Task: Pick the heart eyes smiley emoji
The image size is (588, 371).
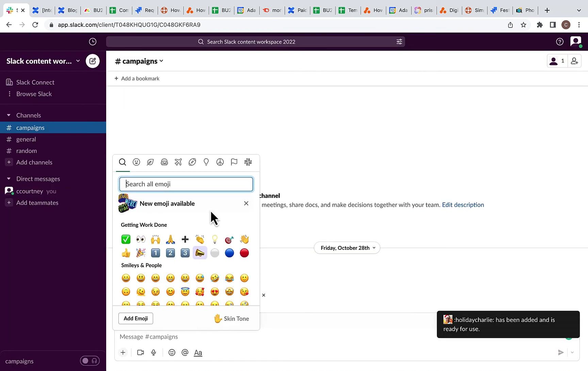Action: 215,292
